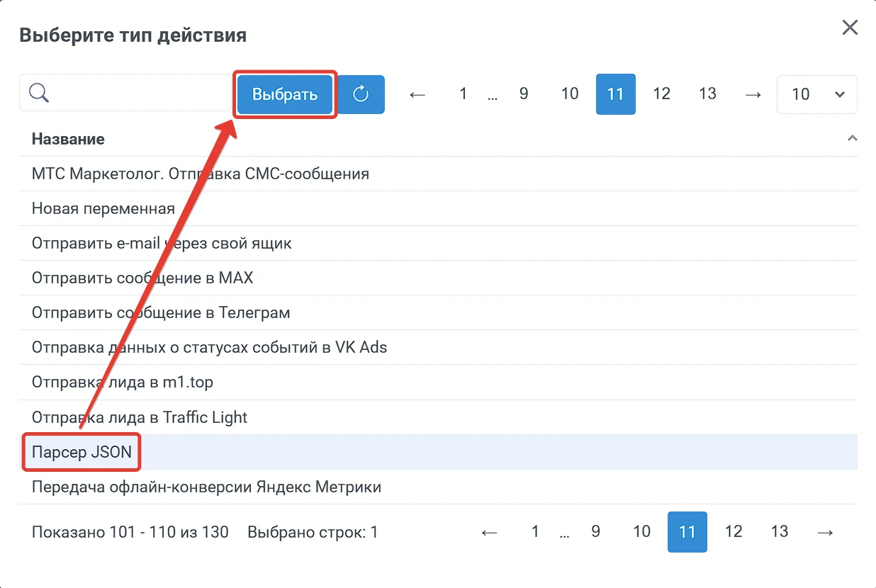Open page 10 in bottom pagination

coord(641,531)
